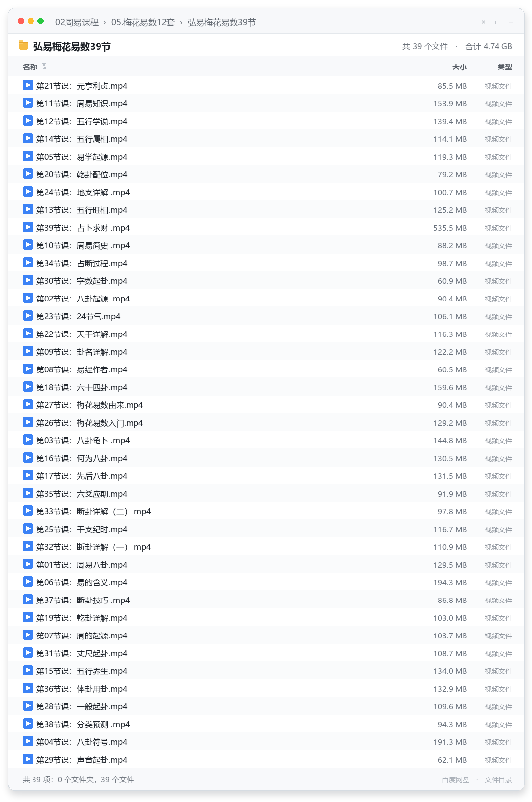Click the video icon of 第28节课：一般起卦.mp4
The image size is (532, 802).
(x=28, y=706)
